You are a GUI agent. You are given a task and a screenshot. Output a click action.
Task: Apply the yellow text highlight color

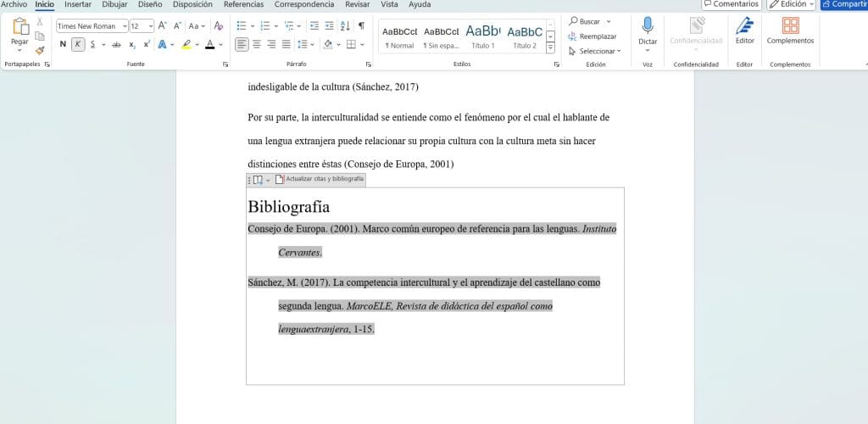pos(186,44)
